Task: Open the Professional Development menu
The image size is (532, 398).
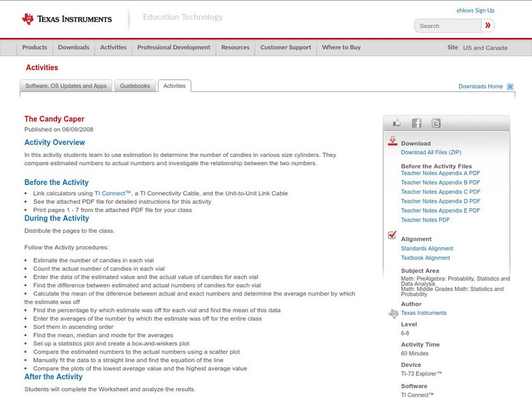Action: [174, 47]
